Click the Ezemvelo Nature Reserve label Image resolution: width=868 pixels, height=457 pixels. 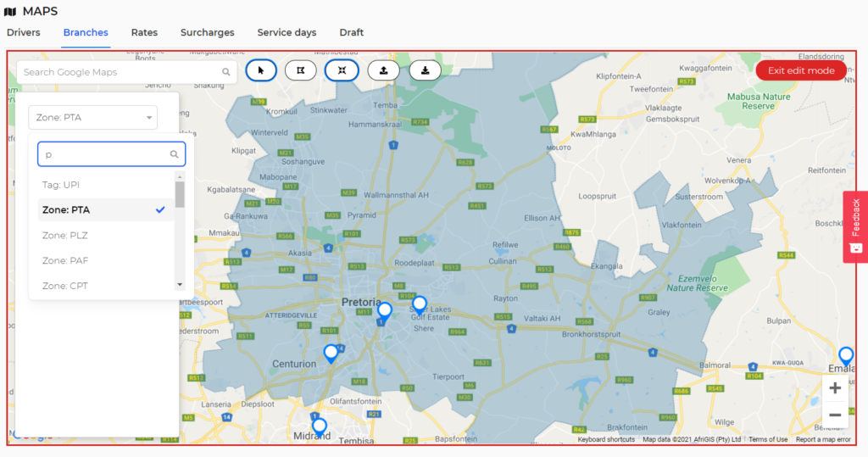697,283
